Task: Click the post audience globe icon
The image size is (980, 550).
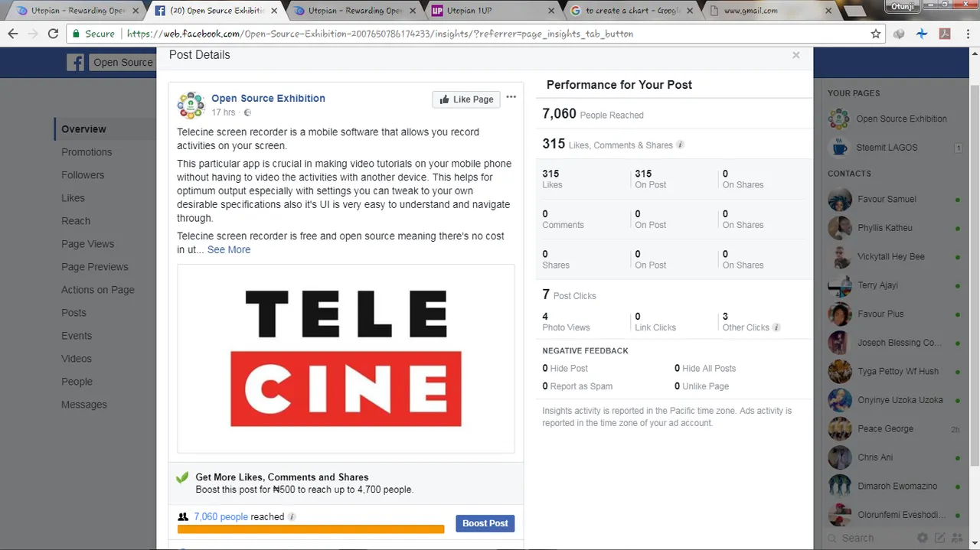Action: coord(247,113)
